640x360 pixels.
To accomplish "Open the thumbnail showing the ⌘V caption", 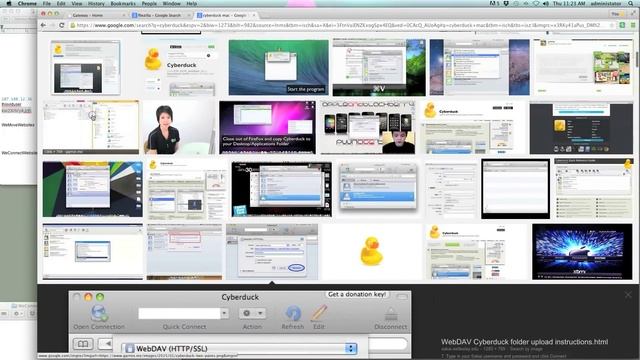I will (x=379, y=67).
